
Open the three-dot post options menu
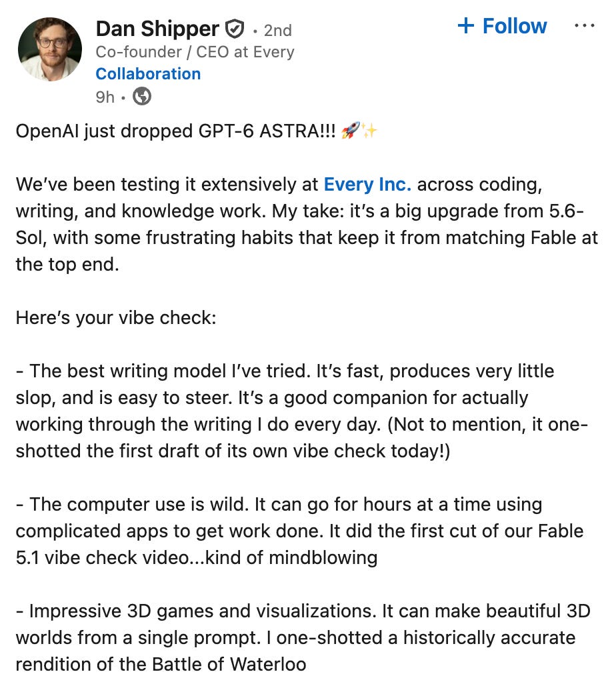(584, 26)
